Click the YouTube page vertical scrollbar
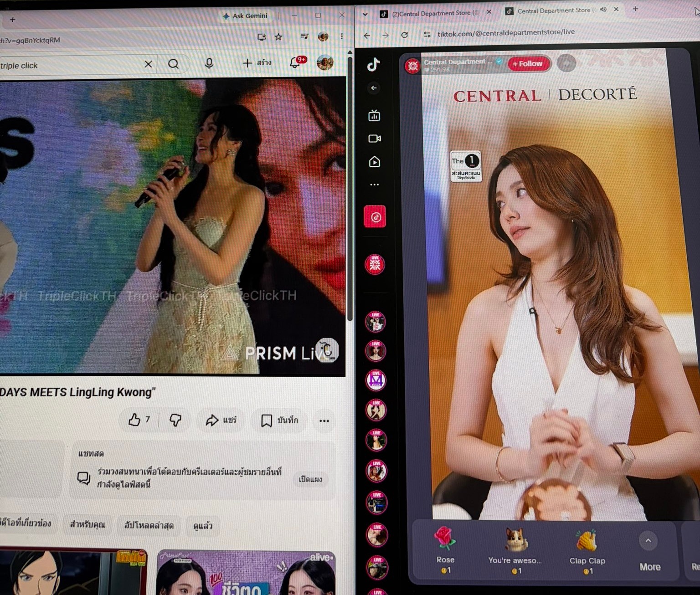700x595 pixels. (x=350, y=189)
